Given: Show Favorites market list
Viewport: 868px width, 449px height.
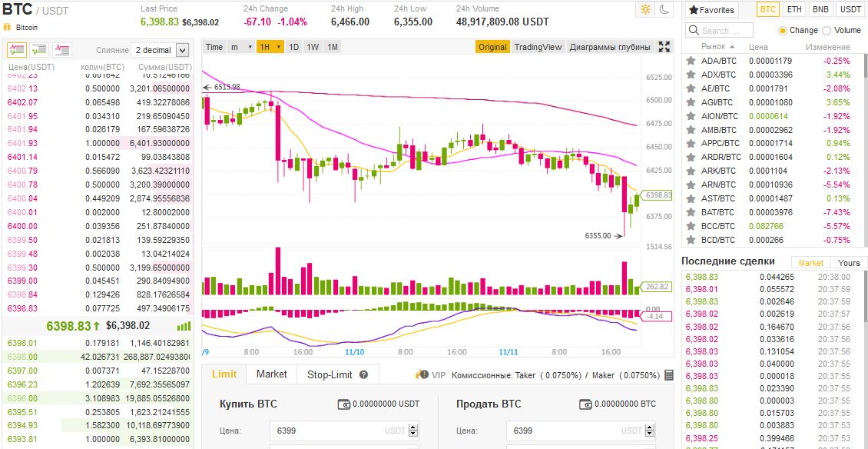Looking at the screenshot, I should click(711, 10).
